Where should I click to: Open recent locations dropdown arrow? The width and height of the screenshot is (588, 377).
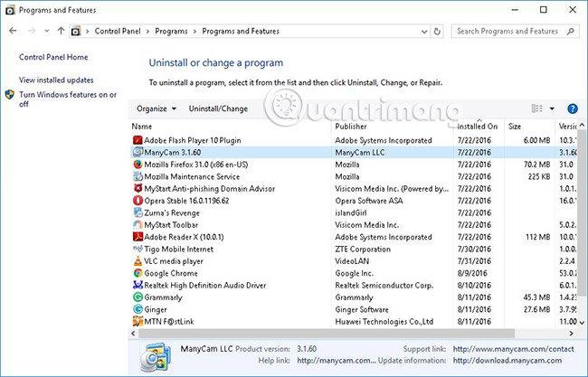[x=46, y=32]
